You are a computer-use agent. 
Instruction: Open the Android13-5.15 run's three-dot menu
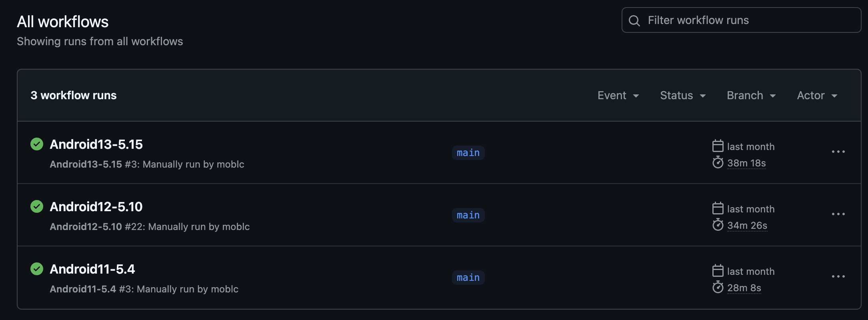click(838, 152)
